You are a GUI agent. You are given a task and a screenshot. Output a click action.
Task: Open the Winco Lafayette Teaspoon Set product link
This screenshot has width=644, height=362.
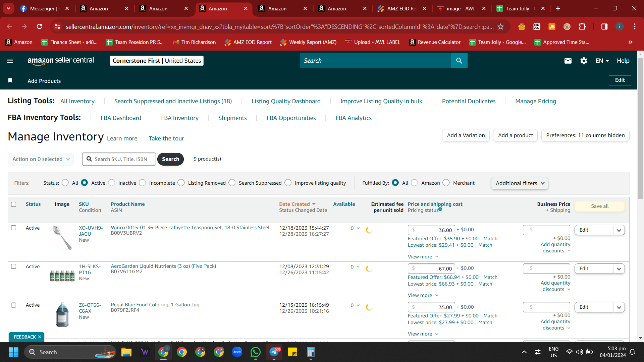(x=190, y=228)
